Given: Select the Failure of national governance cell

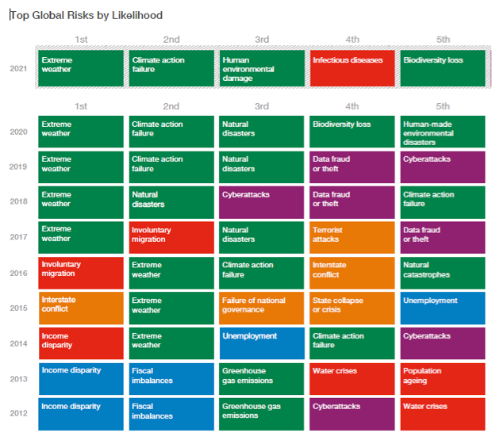Looking at the screenshot, I should pos(261,308).
